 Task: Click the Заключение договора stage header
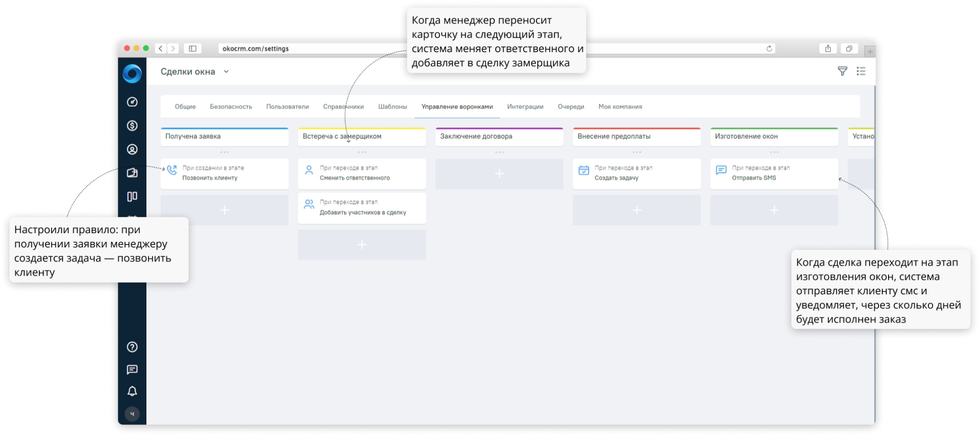500,136
